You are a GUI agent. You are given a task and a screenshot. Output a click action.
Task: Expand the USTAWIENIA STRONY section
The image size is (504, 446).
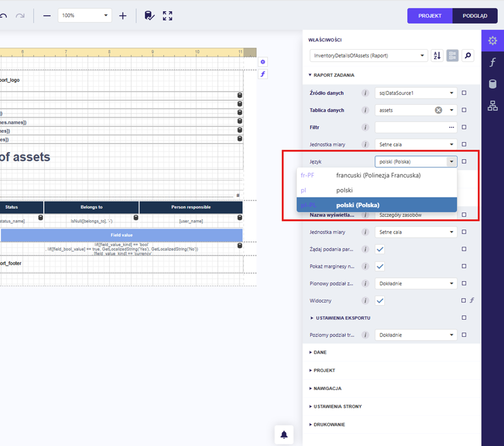(337, 407)
